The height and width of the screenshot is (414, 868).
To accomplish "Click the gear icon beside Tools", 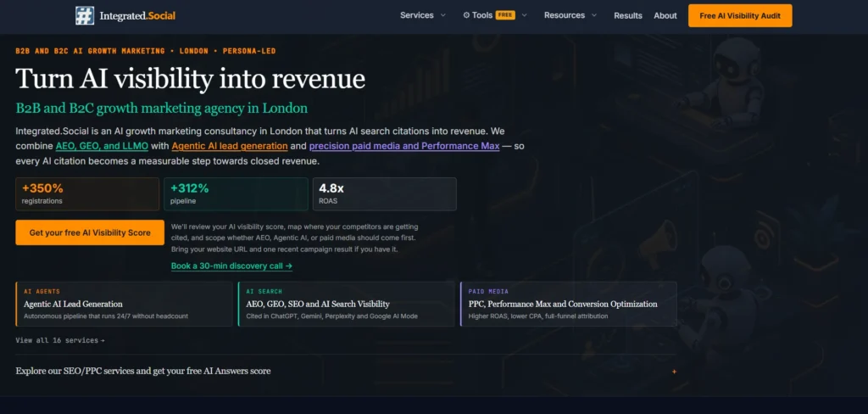I will point(467,15).
